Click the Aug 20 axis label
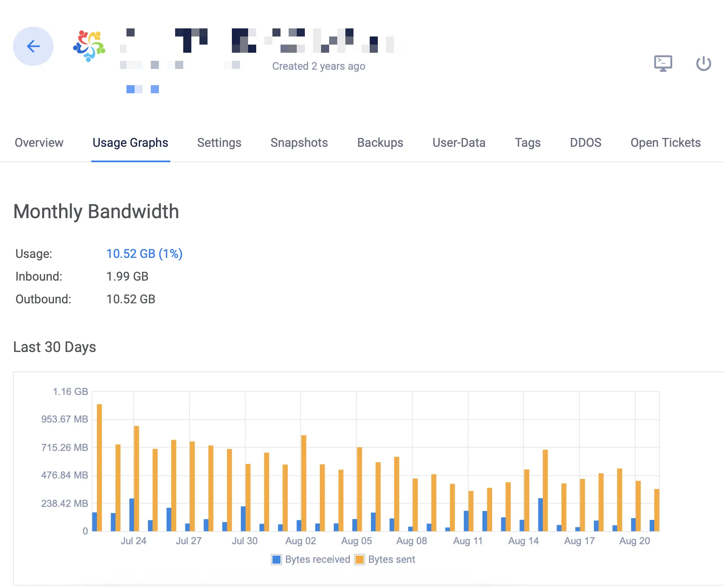Viewport: 724px width, 588px height. (634, 541)
